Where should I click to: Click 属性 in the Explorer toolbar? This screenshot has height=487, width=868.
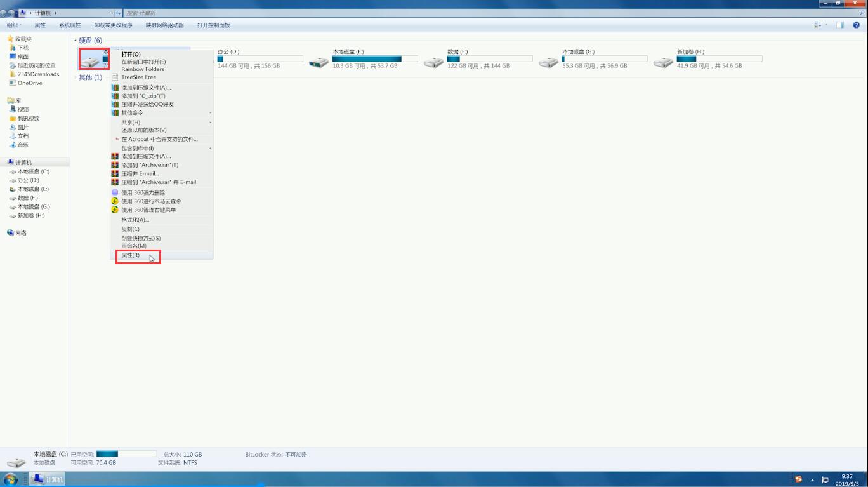coord(40,25)
